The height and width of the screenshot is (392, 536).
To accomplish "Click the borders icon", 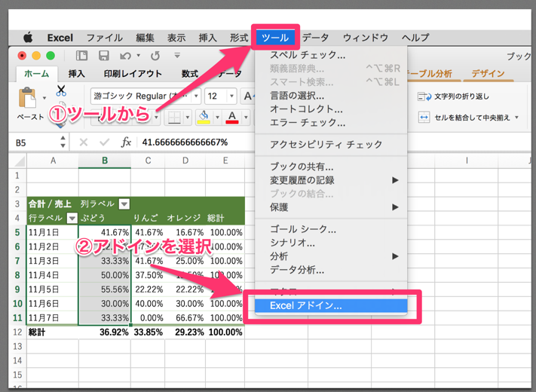I will coord(174,118).
